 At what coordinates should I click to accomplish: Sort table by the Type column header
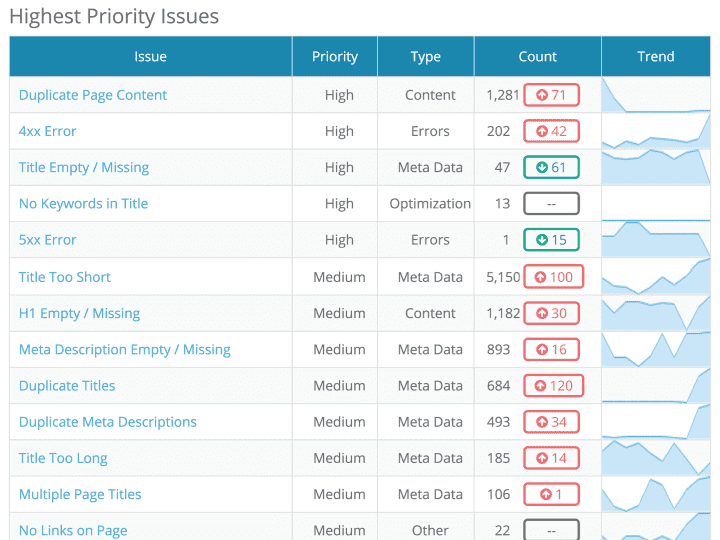pos(426,57)
